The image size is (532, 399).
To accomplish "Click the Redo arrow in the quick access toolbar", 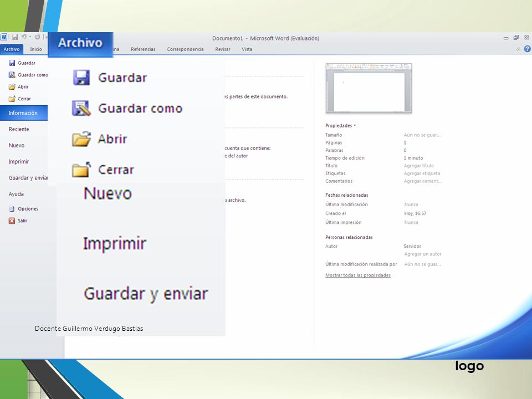I will click(37, 37).
